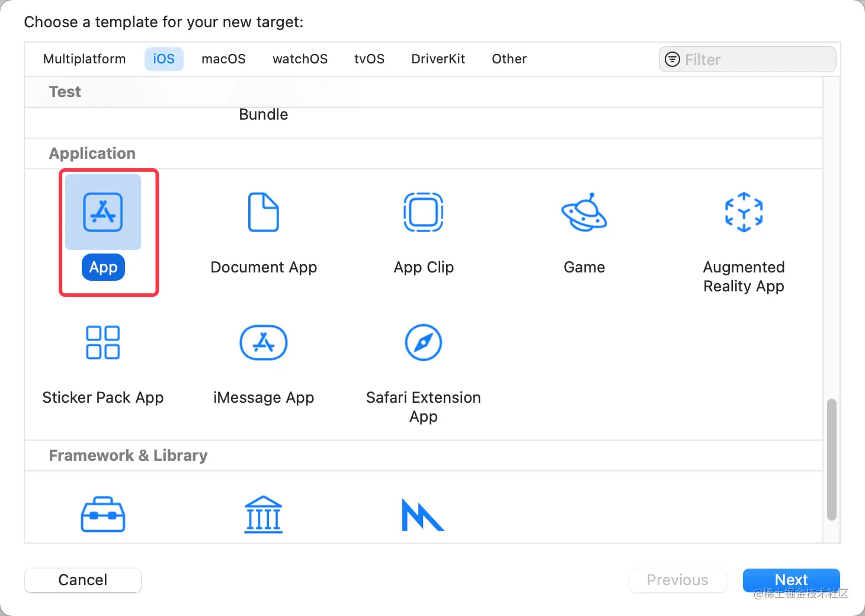Switch to the tvOS tab
Screen dimensions: 865x616
click(370, 59)
